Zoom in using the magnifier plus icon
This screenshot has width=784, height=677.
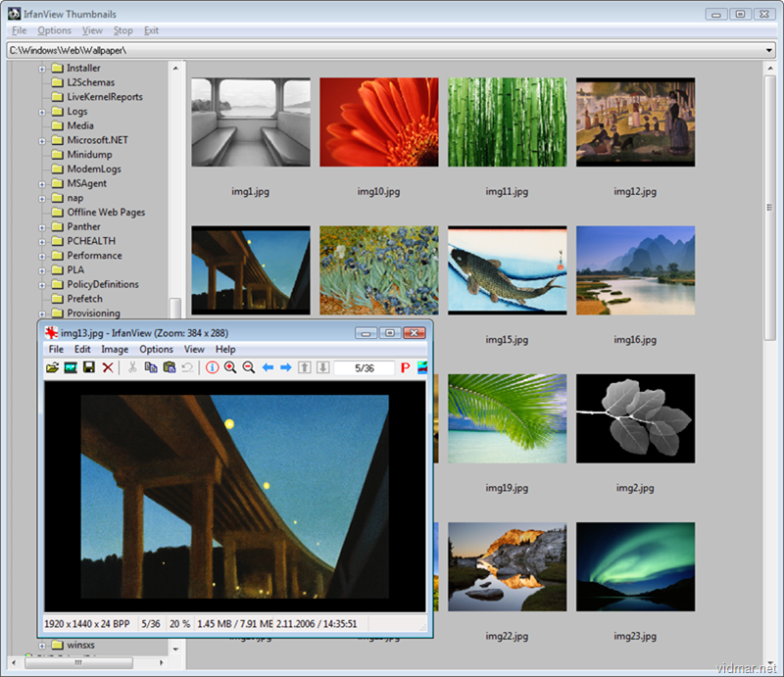coord(231,367)
